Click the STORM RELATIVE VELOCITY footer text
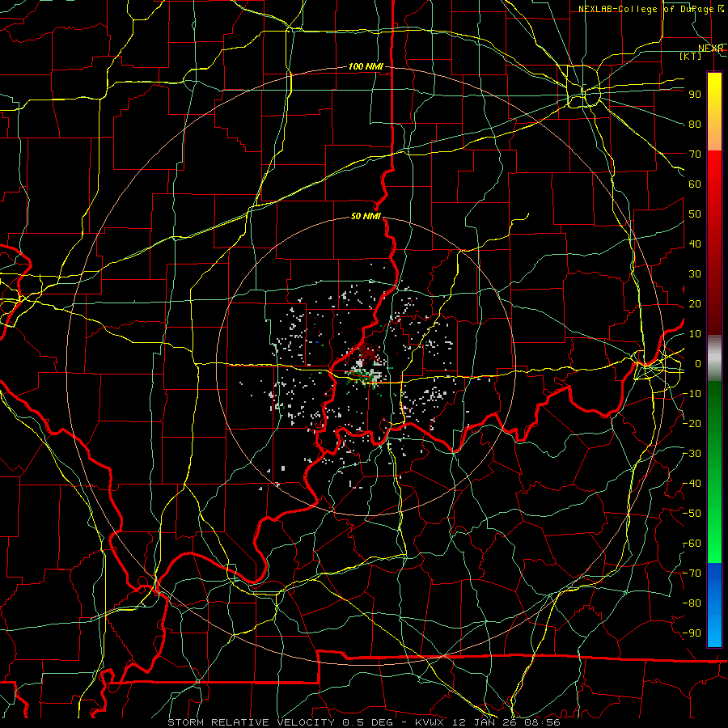 tap(253, 722)
